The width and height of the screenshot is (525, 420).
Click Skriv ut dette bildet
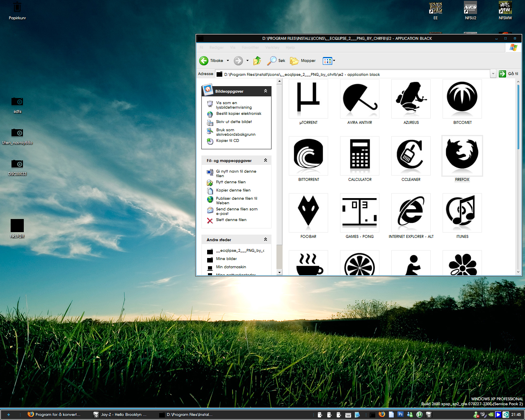pos(234,122)
